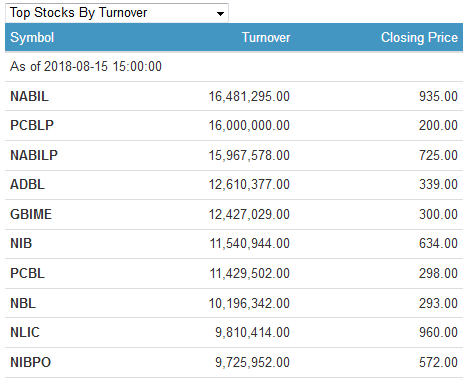
Task: Open the NIBPO stock symbol
Action: 31,362
